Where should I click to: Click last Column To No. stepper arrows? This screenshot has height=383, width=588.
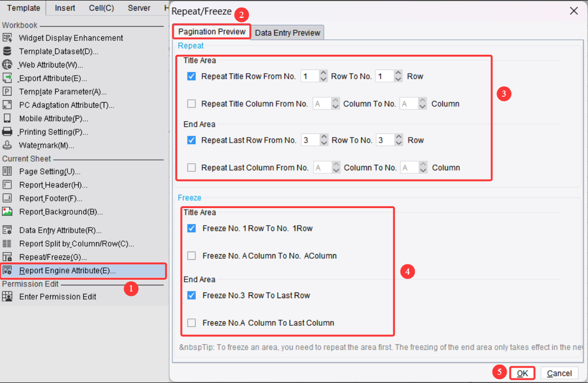pyautogui.click(x=424, y=168)
